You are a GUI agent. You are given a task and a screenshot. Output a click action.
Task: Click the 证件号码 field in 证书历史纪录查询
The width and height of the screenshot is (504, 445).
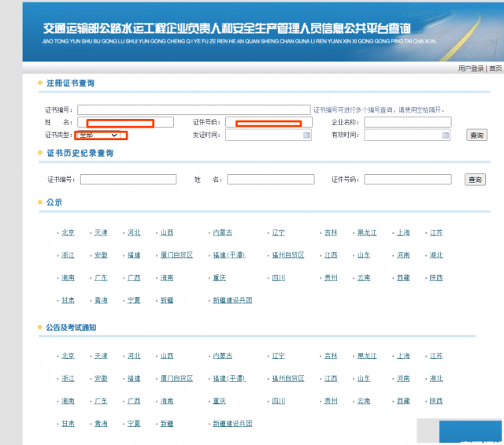406,180
